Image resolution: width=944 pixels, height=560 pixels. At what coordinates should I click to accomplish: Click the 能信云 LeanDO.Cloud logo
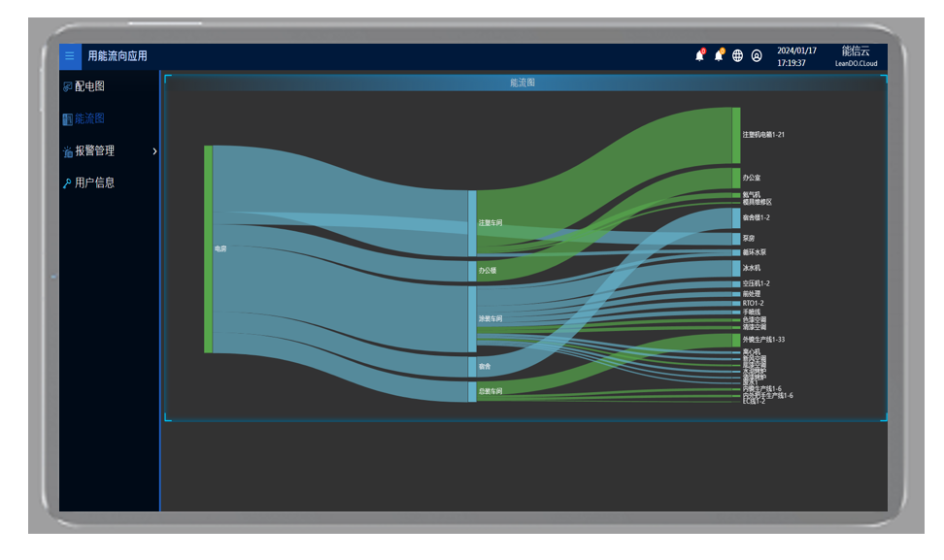click(856, 56)
